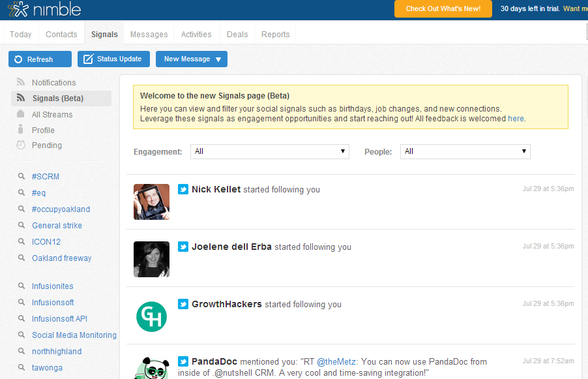Open Joelene dell Erba's name link
This screenshot has height=379, width=588.
coord(231,247)
